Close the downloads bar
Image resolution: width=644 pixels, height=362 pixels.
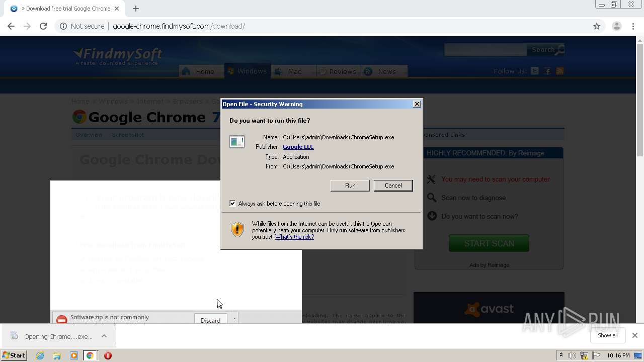[x=634, y=335]
